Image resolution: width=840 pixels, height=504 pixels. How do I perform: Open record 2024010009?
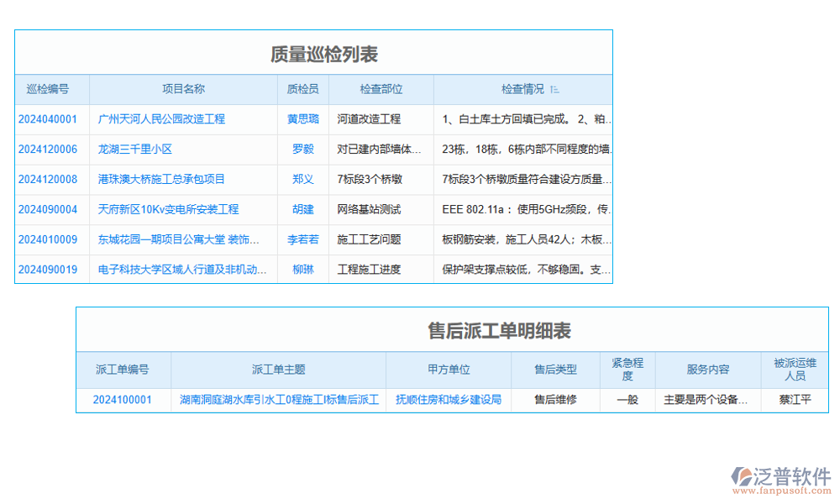point(46,239)
